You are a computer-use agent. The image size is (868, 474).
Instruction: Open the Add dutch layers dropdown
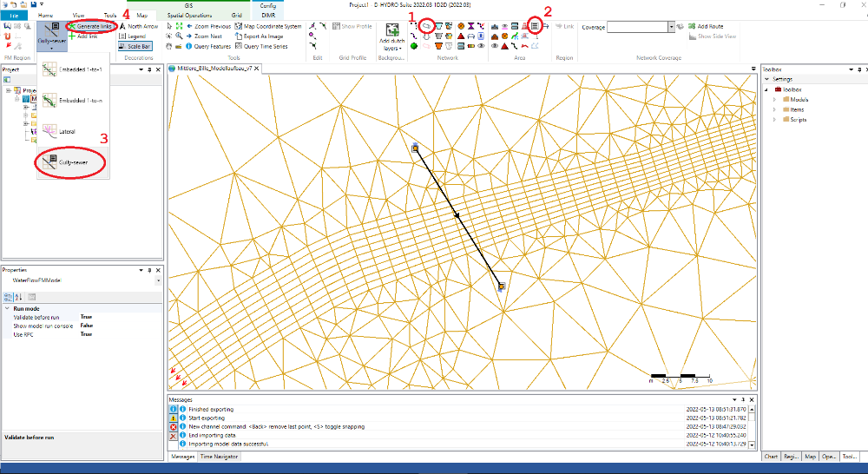point(392,37)
